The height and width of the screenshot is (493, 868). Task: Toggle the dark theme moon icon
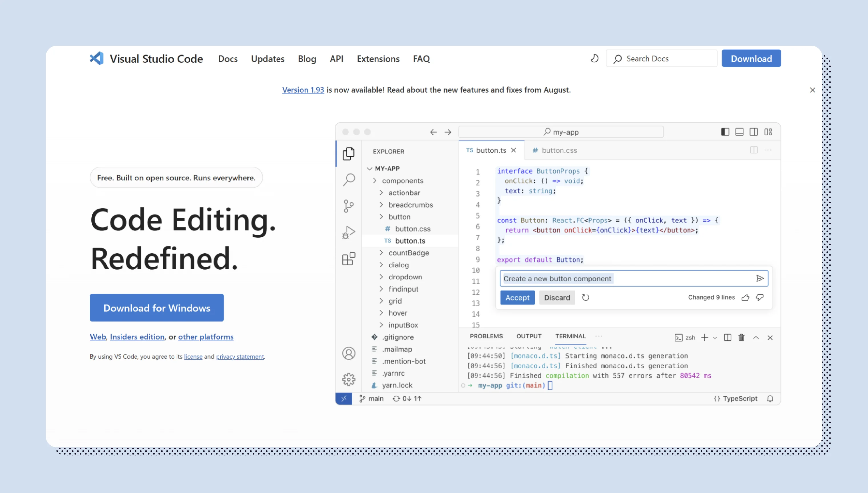point(594,58)
